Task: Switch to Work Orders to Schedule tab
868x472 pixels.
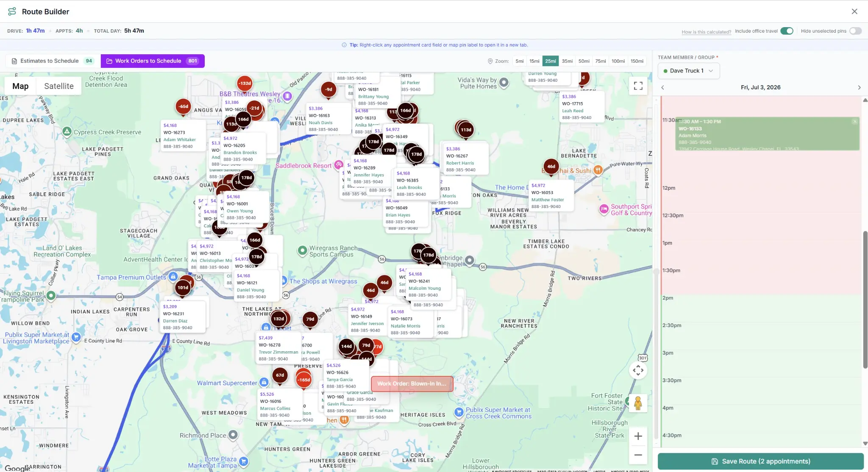Action: [x=153, y=61]
